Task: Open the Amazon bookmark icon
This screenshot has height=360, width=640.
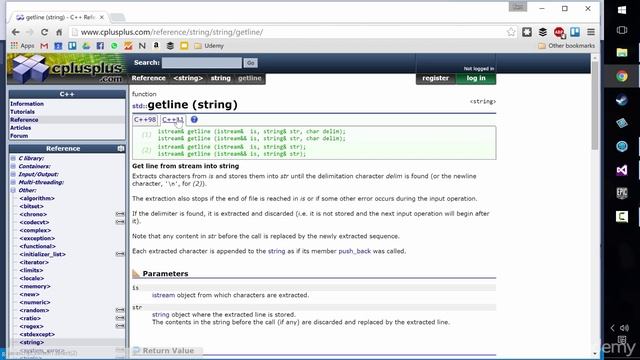Action: click(x=156, y=46)
